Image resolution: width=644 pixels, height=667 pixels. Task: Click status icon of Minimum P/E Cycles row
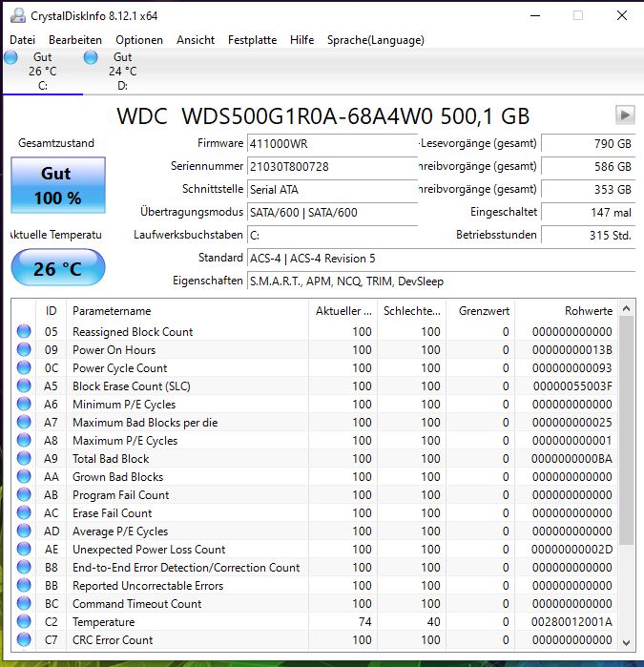(x=24, y=405)
